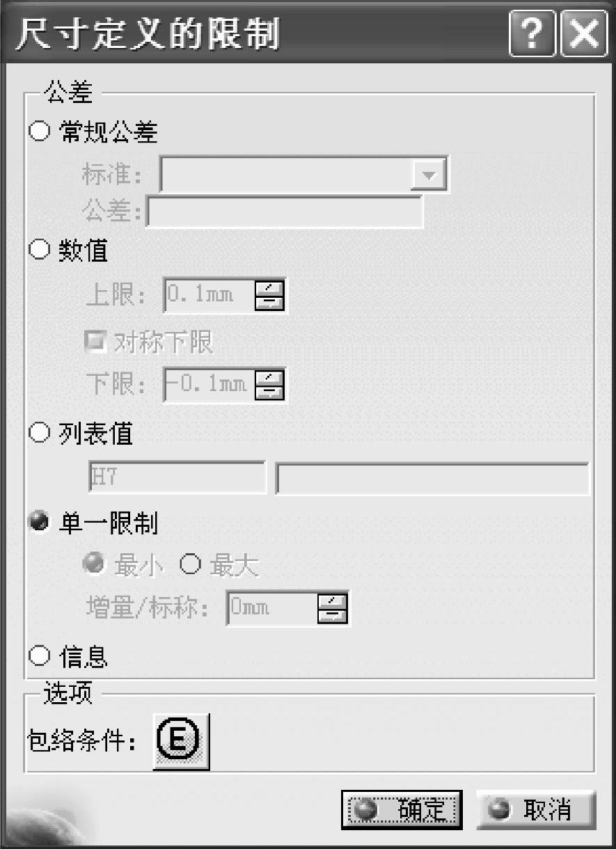Increase the 增量/标称 spinner value

[332, 600]
